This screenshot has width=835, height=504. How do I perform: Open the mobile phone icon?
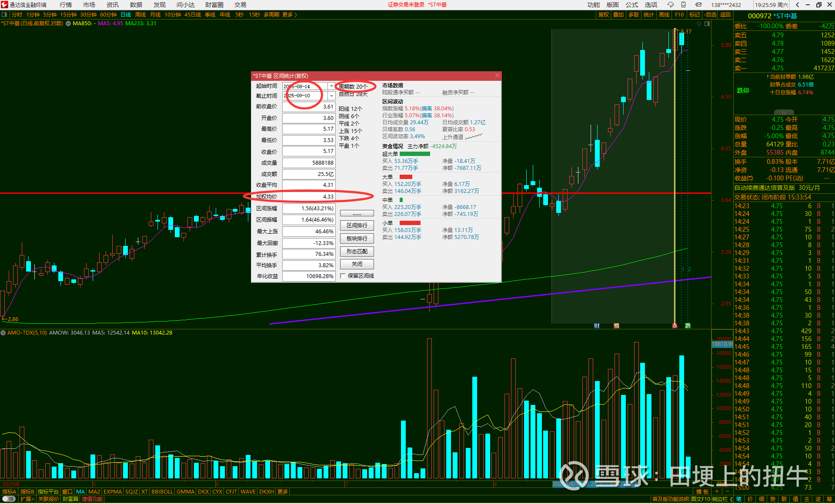pos(683,5)
